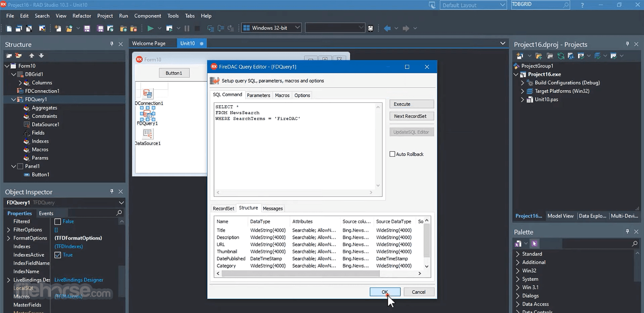
Task: Switch to the Messages tab
Action: click(x=273, y=208)
